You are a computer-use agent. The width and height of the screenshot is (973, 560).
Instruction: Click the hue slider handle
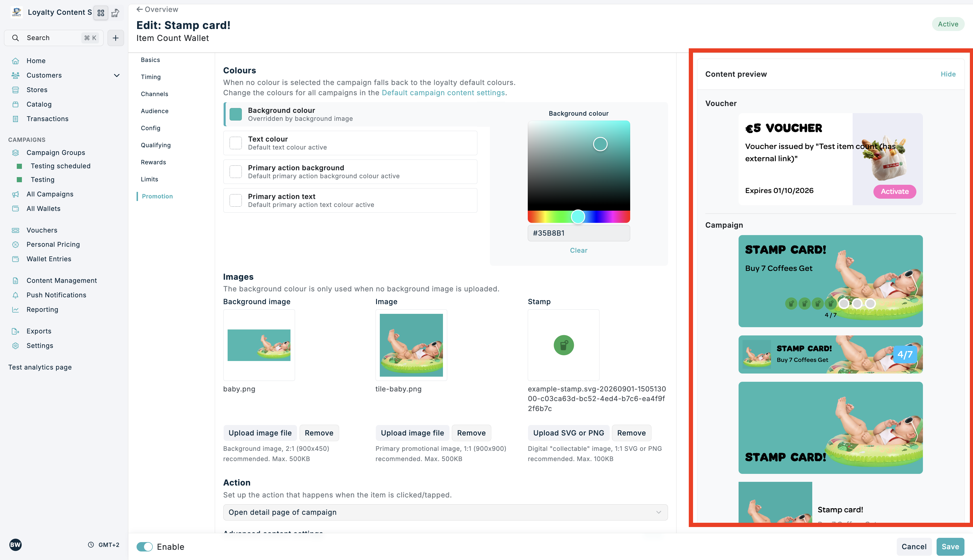click(578, 217)
